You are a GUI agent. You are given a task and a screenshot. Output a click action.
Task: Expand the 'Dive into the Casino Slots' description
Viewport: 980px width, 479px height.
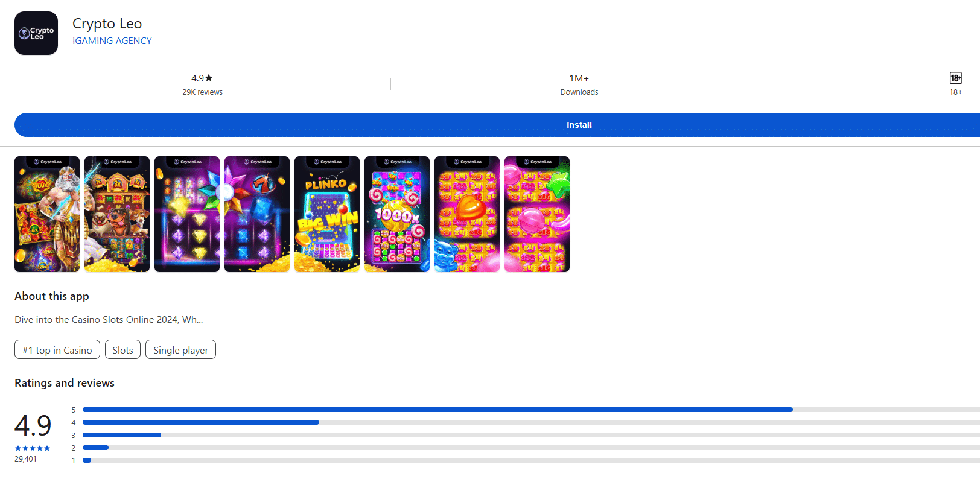tap(109, 320)
